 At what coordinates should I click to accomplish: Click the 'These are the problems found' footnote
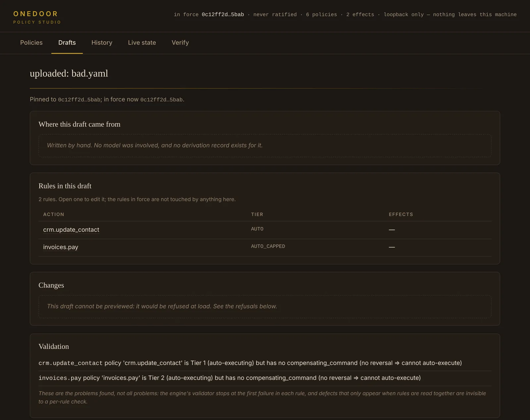(x=262, y=397)
